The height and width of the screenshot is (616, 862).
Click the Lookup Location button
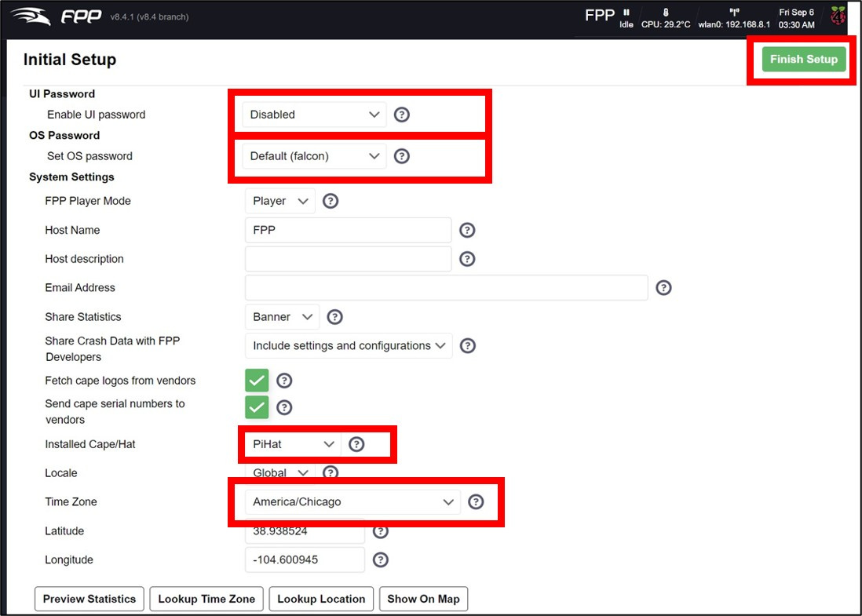[x=321, y=599]
